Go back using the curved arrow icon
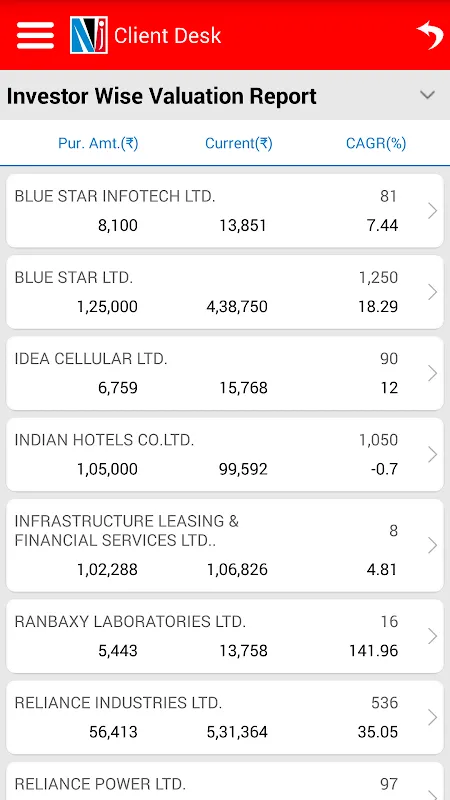The image size is (450, 800). pos(430,35)
